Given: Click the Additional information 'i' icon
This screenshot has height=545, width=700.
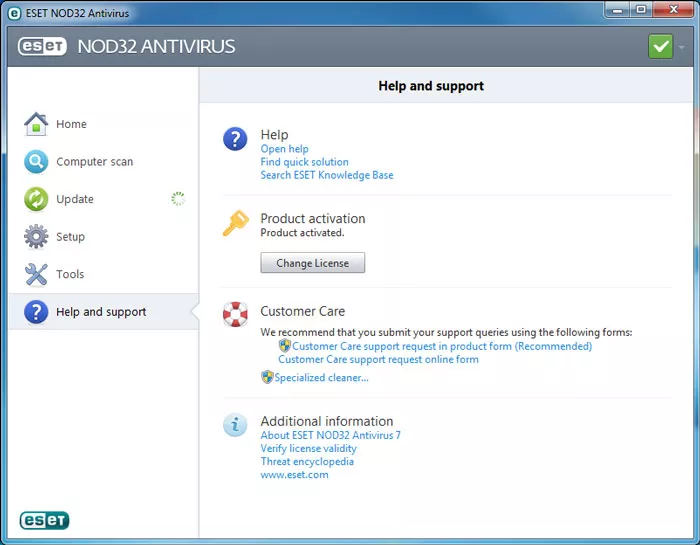Looking at the screenshot, I should point(235,424).
